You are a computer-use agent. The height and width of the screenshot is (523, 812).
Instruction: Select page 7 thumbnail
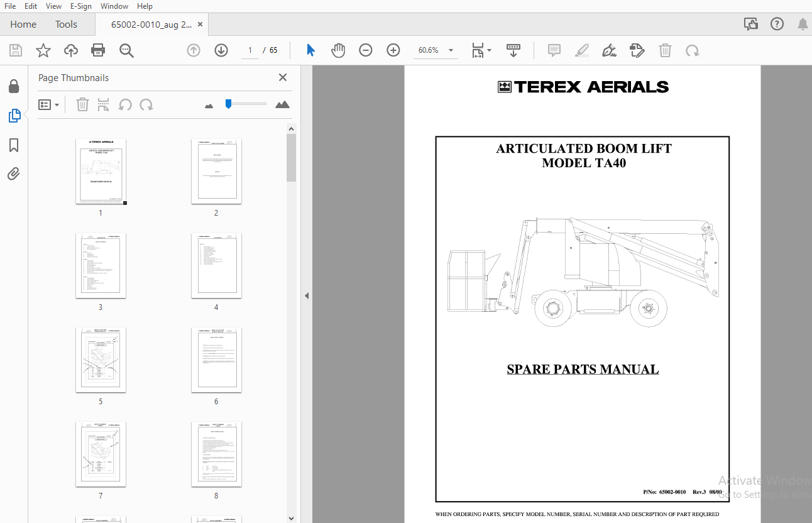click(101, 454)
